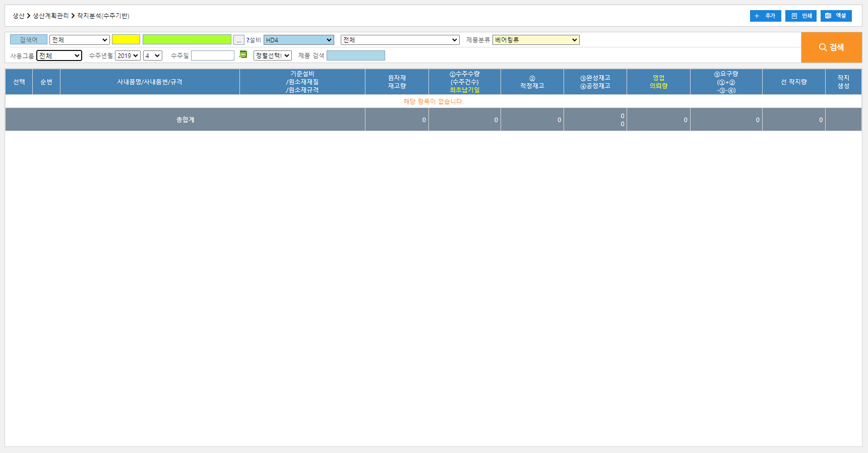This screenshot has width=868, height=453.
Task: Focus the 수주일 date input field
Action: (x=213, y=55)
